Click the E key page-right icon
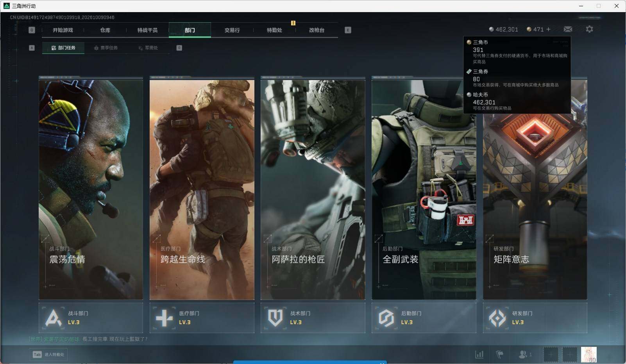626x364 pixels. (348, 30)
